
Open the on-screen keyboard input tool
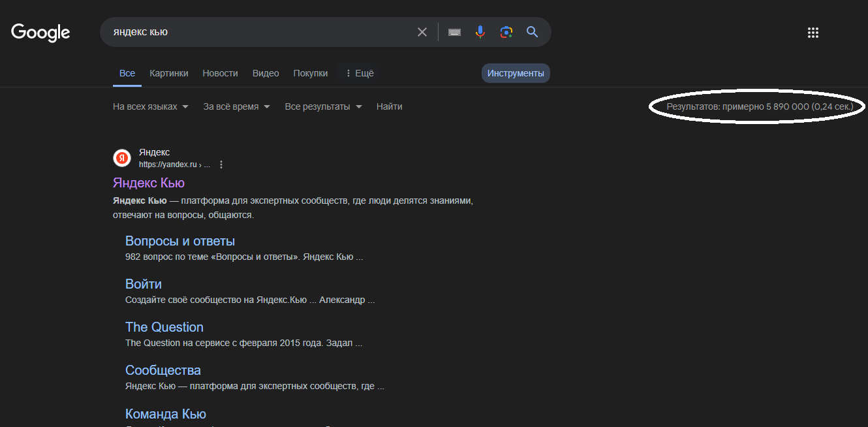[454, 32]
